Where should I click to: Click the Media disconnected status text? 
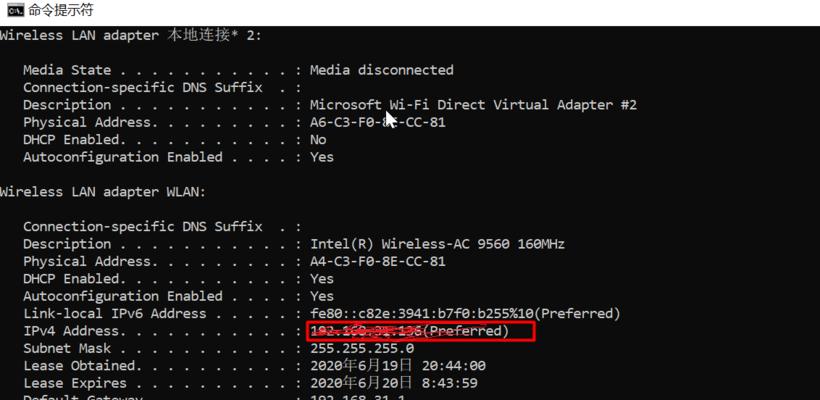(x=382, y=70)
